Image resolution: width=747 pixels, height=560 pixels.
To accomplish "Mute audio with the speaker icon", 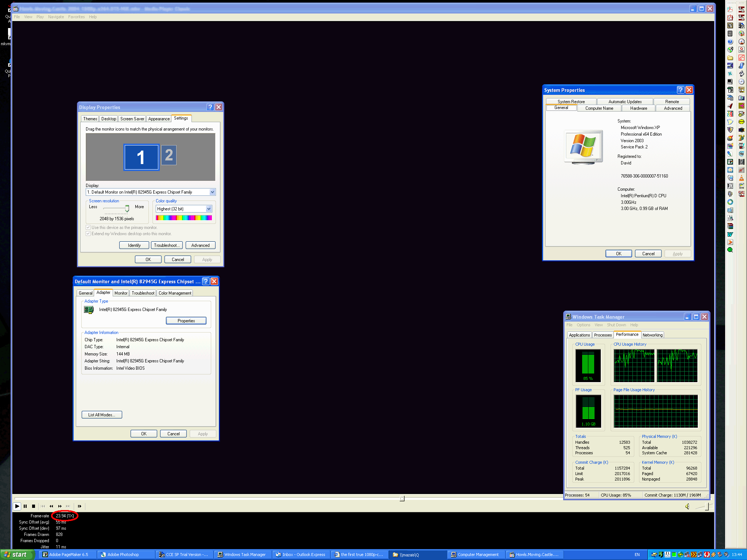I will [687, 506].
